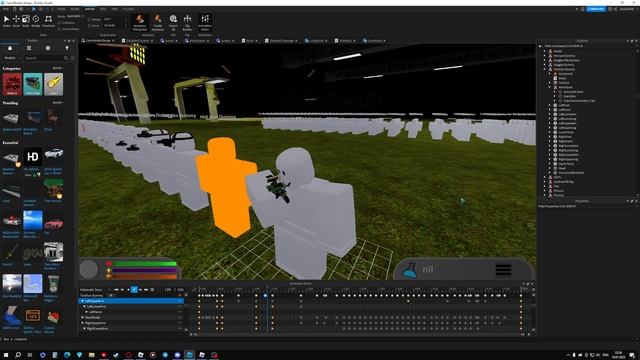640x360 pixels.
Task: Open LeftUpperArm track options menu
Action: click(180, 301)
